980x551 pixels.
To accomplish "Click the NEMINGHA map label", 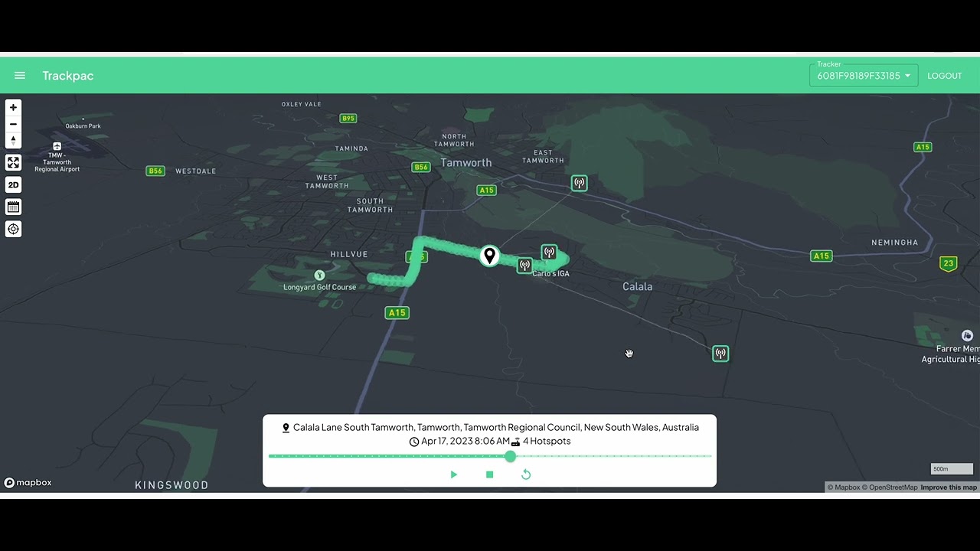I will click(x=894, y=243).
